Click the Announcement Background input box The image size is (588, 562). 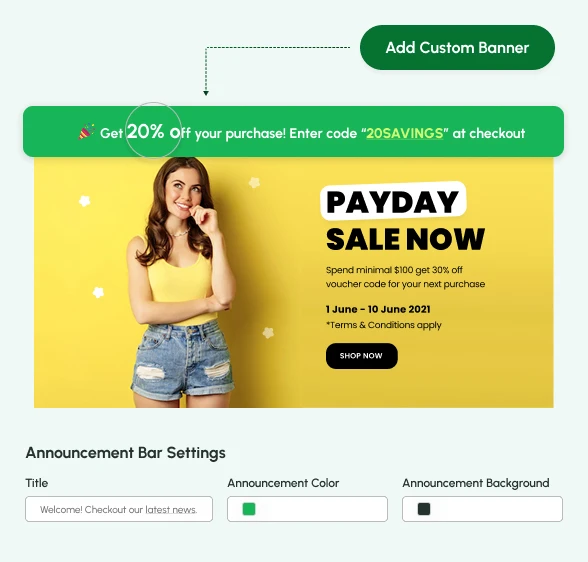click(482, 509)
